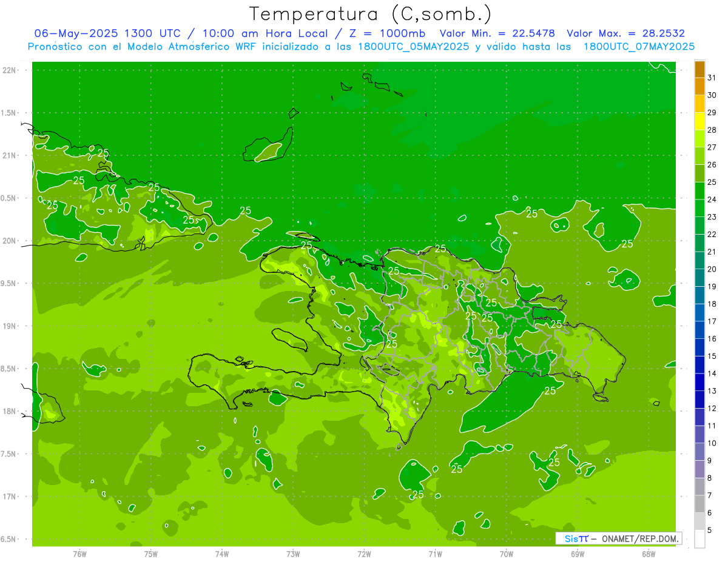Click the 69W longitude label
The image size is (728, 562).
click(577, 554)
